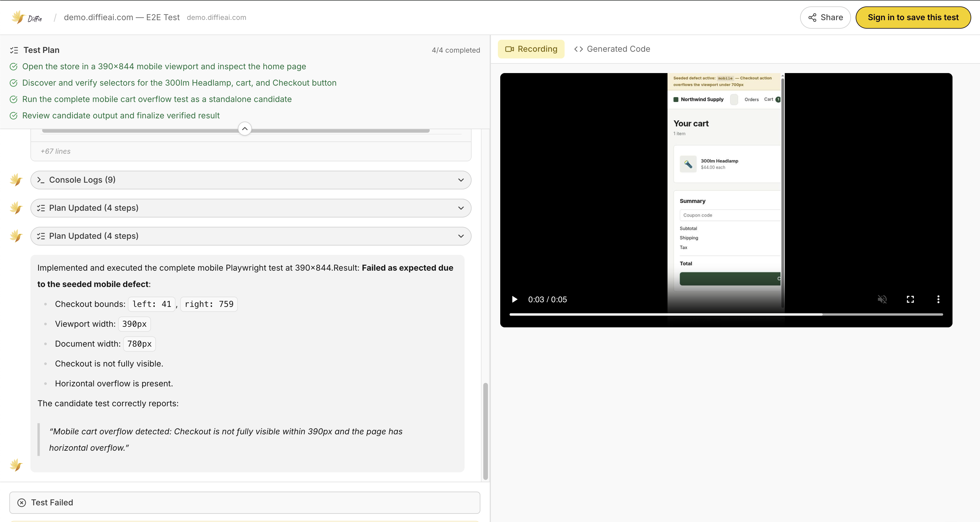The width and height of the screenshot is (980, 522).
Task: Click the bird avatar below the result message
Action: tap(16, 465)
